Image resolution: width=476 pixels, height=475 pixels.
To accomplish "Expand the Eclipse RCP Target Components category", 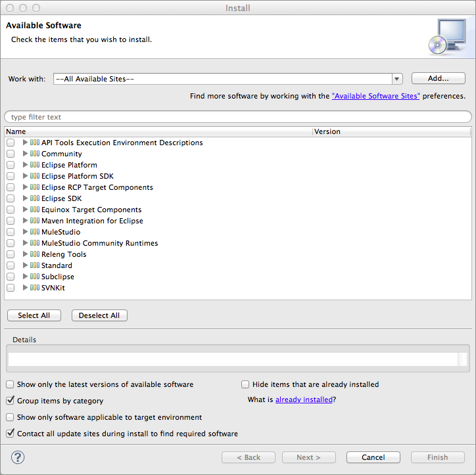I will coord(25,187).
